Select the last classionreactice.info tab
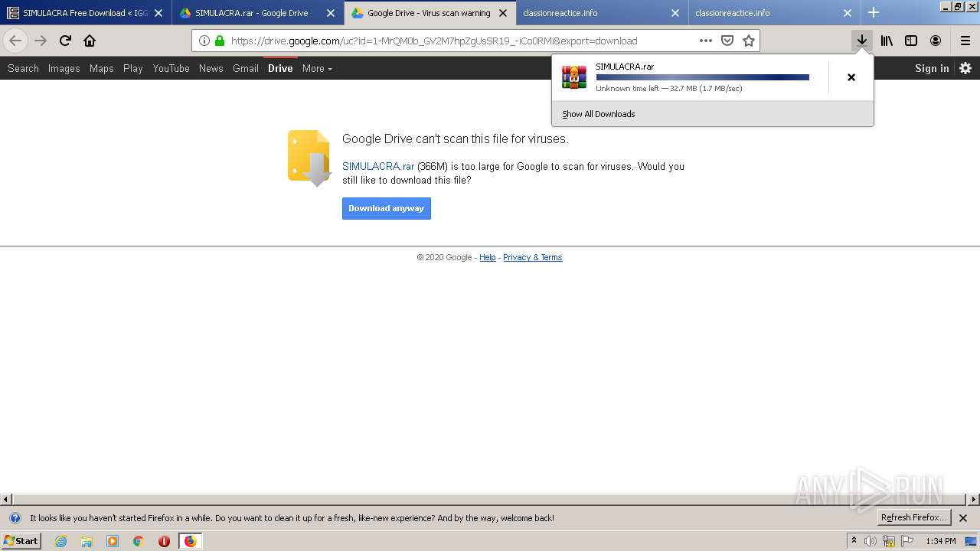980x551 pixels. [774, 13]
